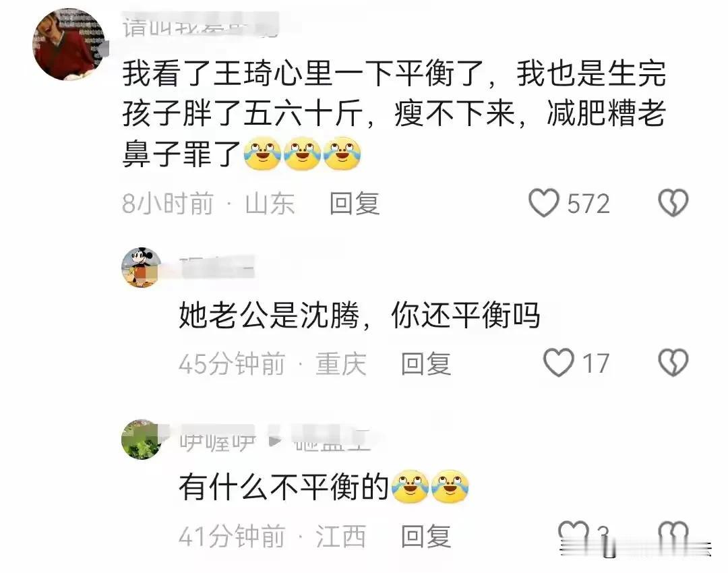728x573 pixels.
Task: Open the Mickey Mouse avatar profile
Action: [x=141, y=268]
